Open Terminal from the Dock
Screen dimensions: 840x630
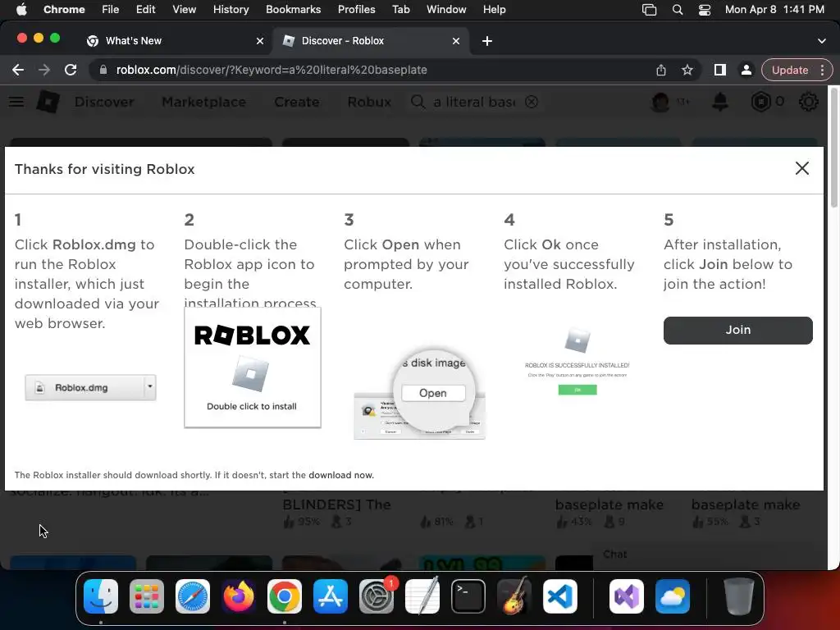(468, 596)
